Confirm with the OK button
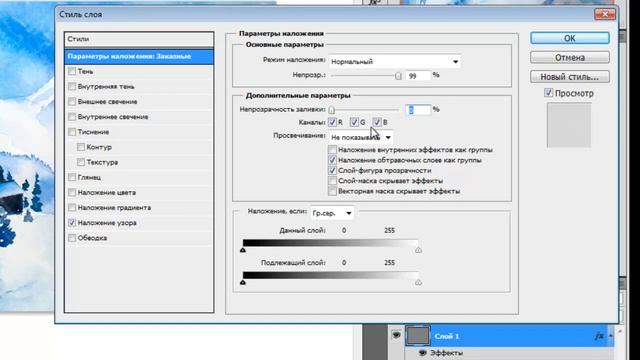The height and width of the screenshot is (360, 640). click(570, 38)
